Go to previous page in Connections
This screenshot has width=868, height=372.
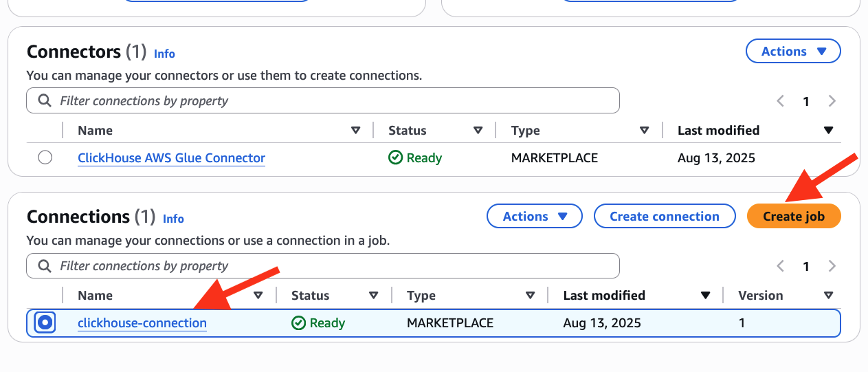click(781, 266)
